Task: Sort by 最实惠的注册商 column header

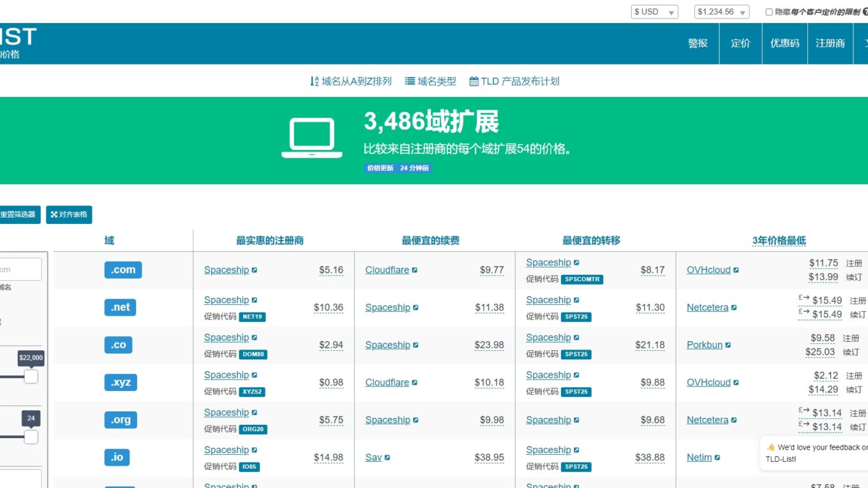Action: click(270, 240)
